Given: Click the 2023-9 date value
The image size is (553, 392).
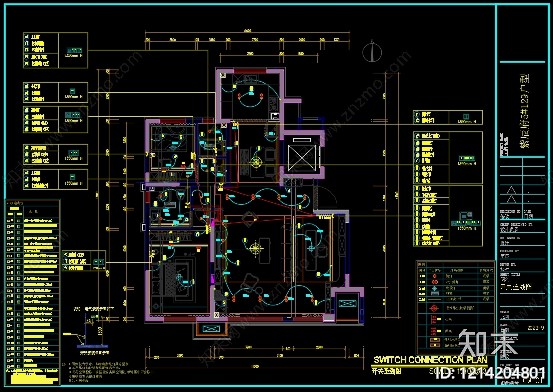Looking at the screenshot, I should tap(535, 328).
